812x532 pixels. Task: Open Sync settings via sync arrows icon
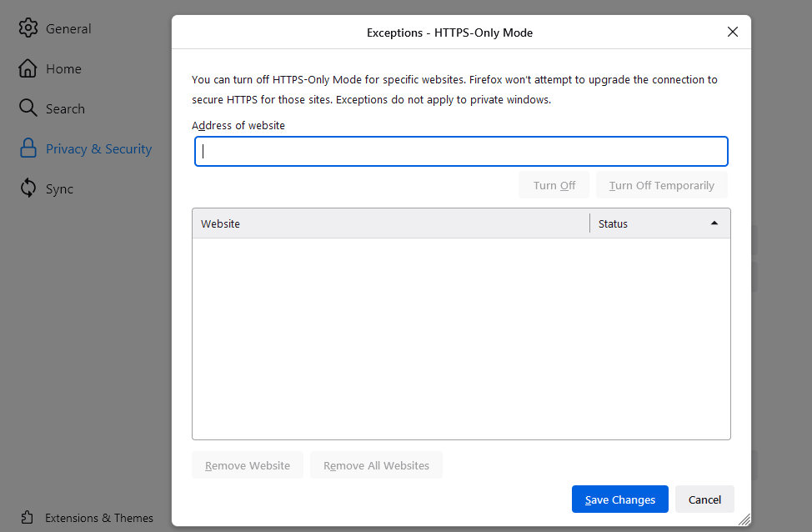pyautogui.click(x=28, y=188)
